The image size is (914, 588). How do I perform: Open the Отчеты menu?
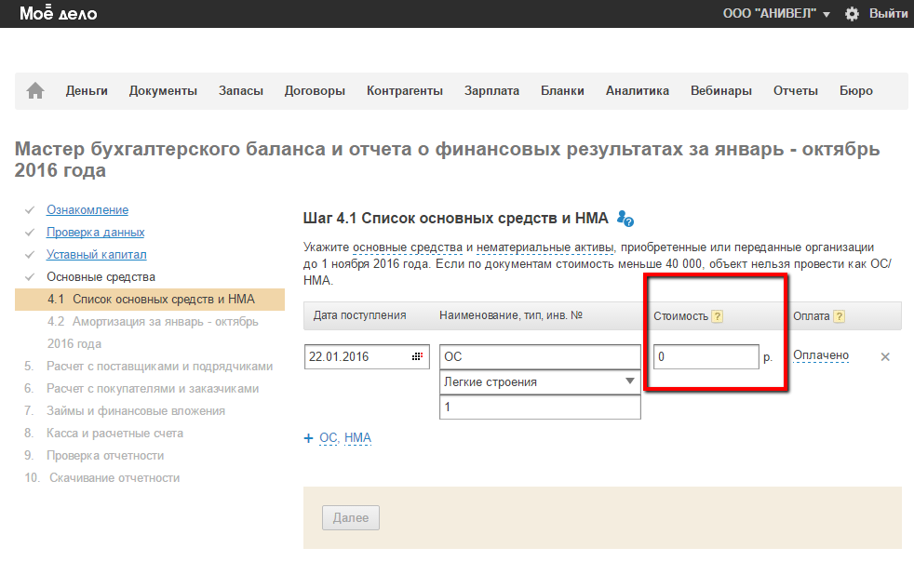[795, 90]
